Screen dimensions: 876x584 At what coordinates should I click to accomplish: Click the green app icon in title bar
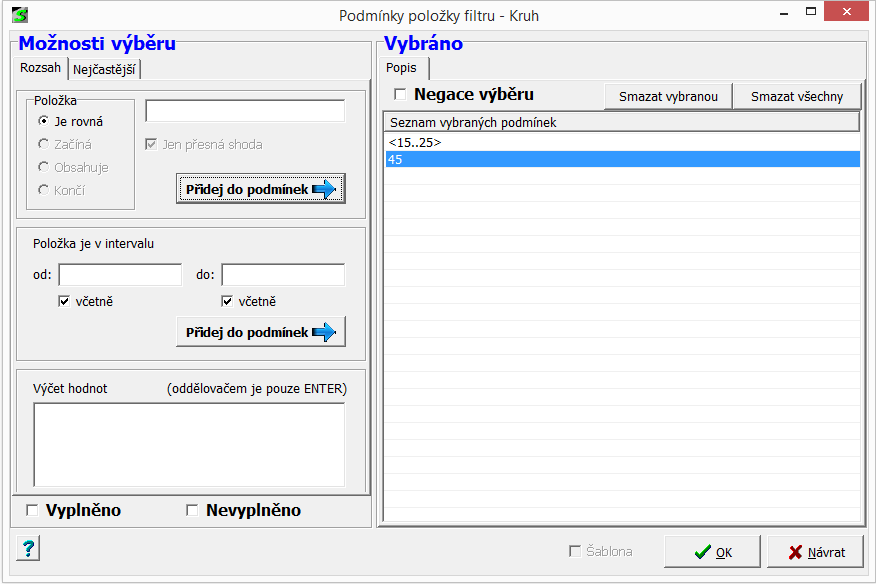click(19, 16)
